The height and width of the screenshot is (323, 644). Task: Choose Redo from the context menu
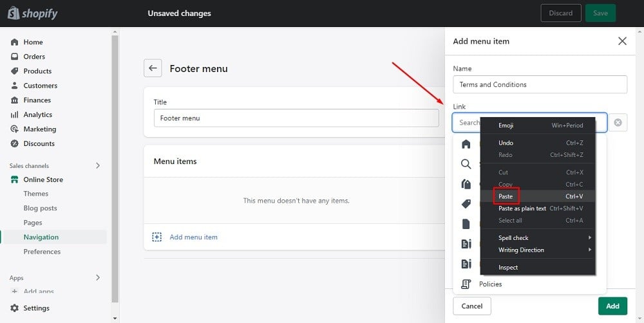point(538,154)
